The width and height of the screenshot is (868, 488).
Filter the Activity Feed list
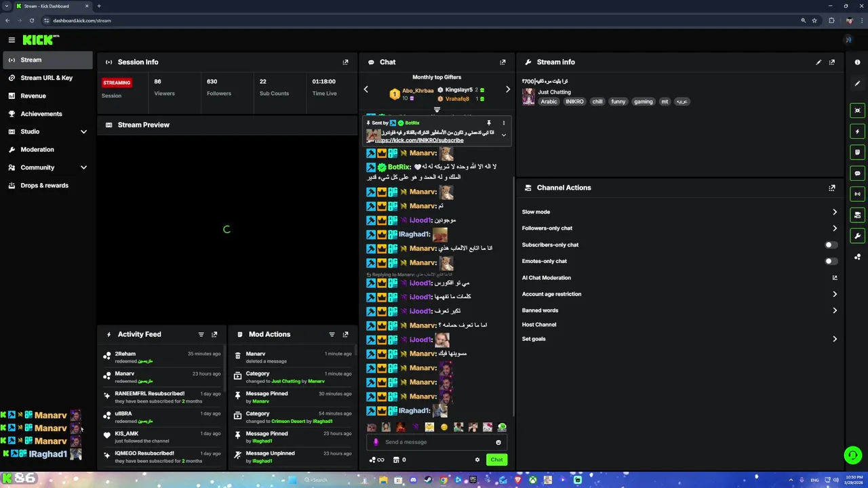pyautogui.click(x=201, y=334)
